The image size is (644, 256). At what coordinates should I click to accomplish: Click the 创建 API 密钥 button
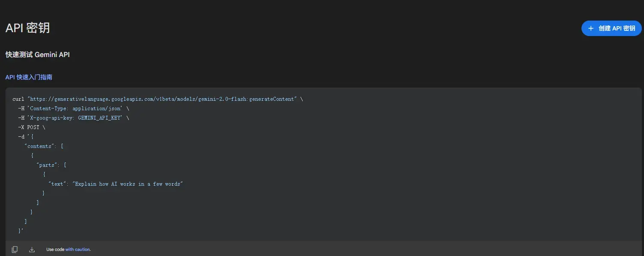611,28
